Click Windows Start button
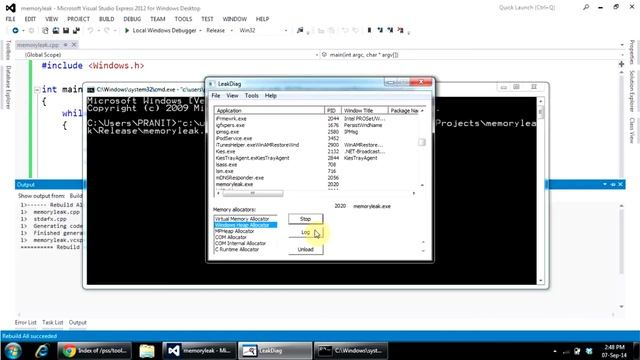This screenshot has width=640, height=360. coord(13,351)
